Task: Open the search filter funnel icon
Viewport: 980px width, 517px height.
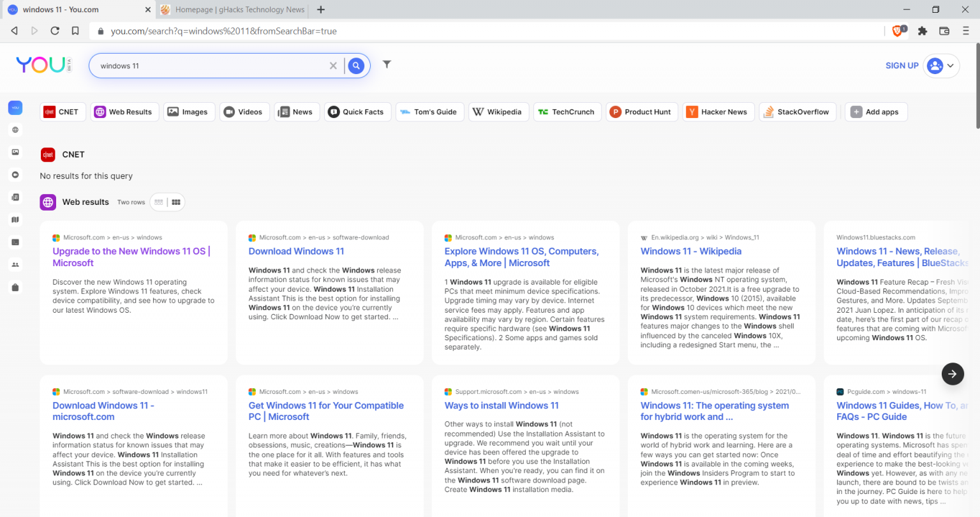Action: [x=387, y=64]
